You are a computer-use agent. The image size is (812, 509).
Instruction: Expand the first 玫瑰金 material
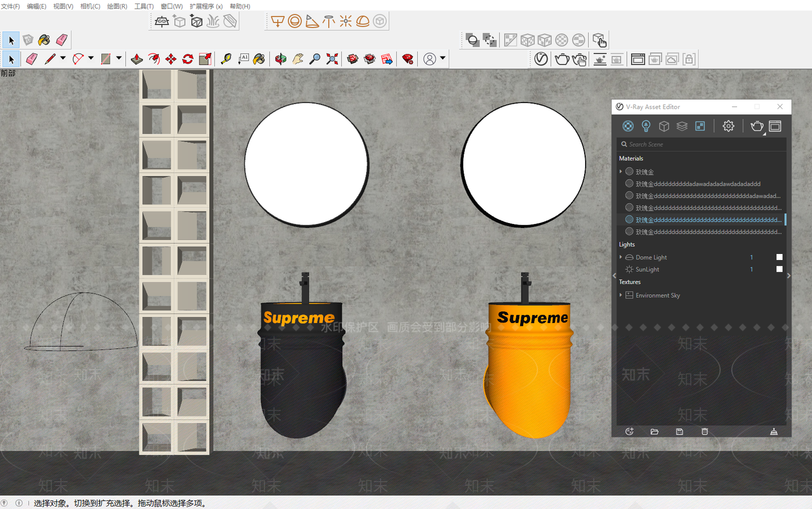click(621, 172)
